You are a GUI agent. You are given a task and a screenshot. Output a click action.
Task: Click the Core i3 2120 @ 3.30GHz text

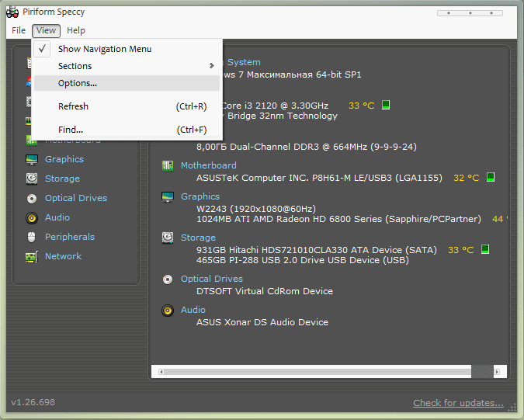pyautogui.click(x=276, y=106)
